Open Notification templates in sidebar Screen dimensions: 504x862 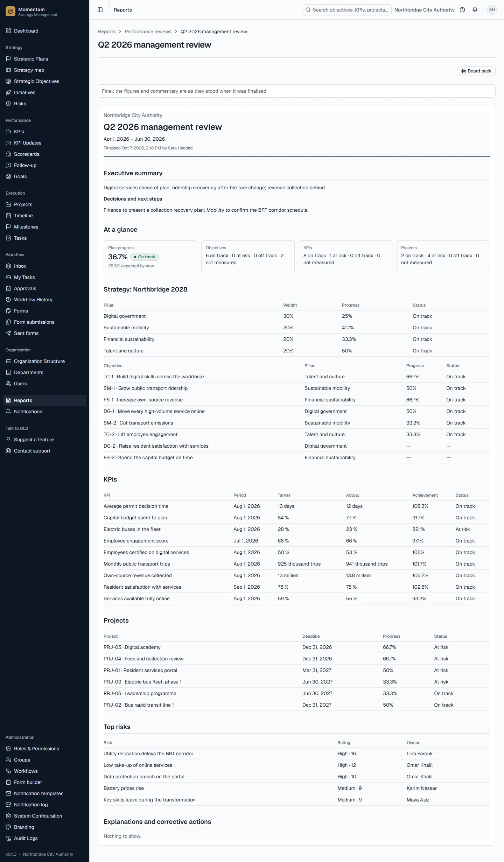(x=44, y=793)
